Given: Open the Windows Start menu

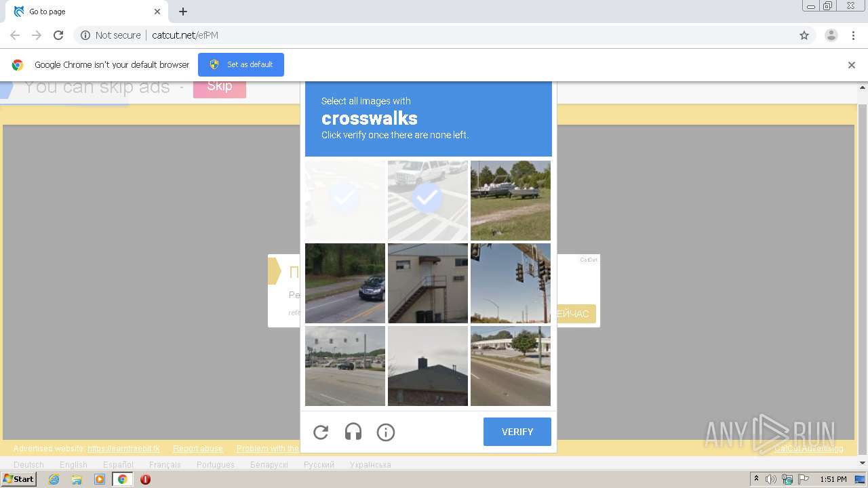Looking at the screenshot, I should point(19,479).
